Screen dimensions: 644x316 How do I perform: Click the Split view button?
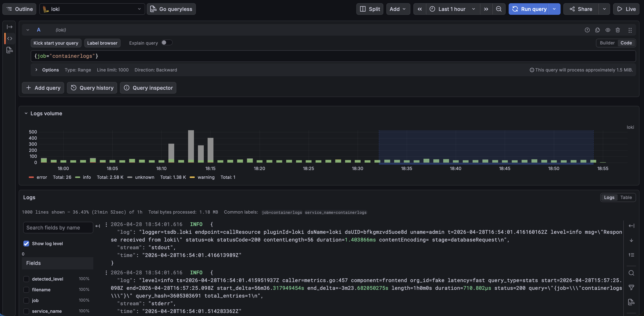pyautogui.click(x=369, y=9)
